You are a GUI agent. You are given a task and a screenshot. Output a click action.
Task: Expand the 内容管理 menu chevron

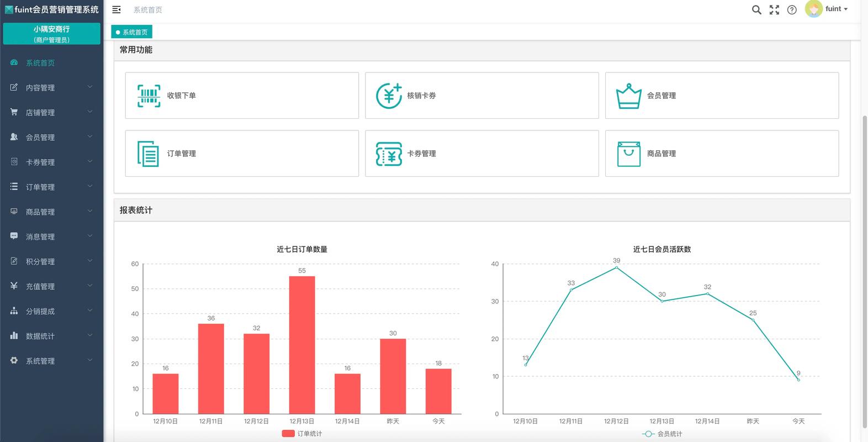coord(90,87)
